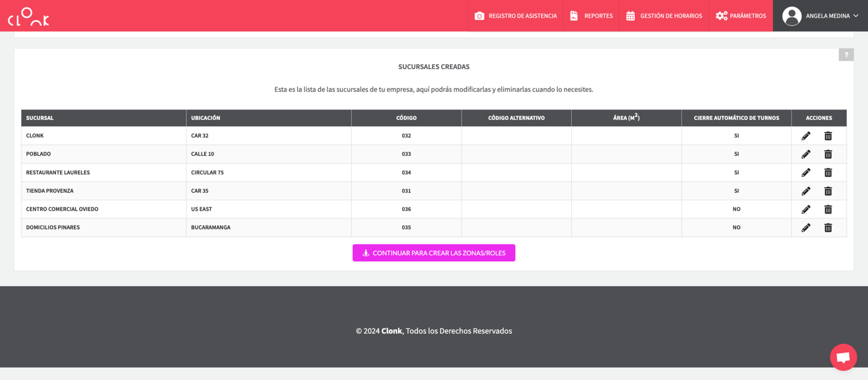Edit the POBLADO branch row
This screenshot has width=868, height=380.
point(806,154)
